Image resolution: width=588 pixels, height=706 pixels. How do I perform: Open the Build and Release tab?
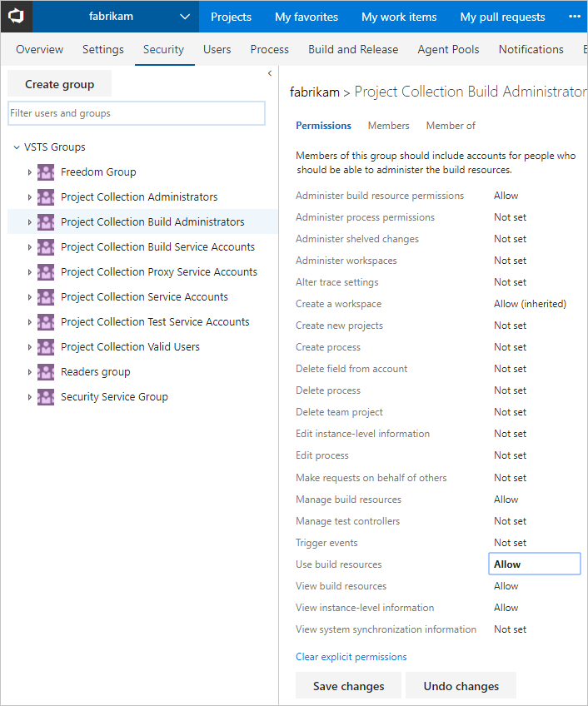click(x=353, y=49)
